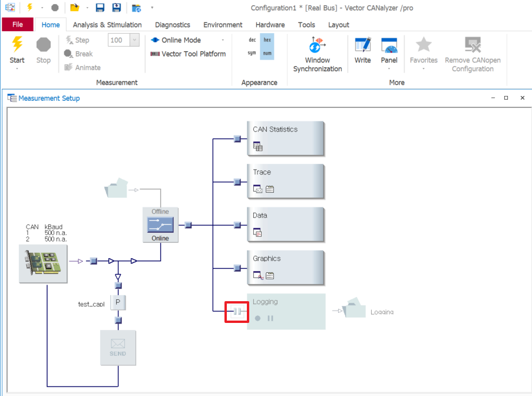The image size is (532, 396).
Task: Expand the Start button dropdown arrow
Action: [x=17, y=69]
